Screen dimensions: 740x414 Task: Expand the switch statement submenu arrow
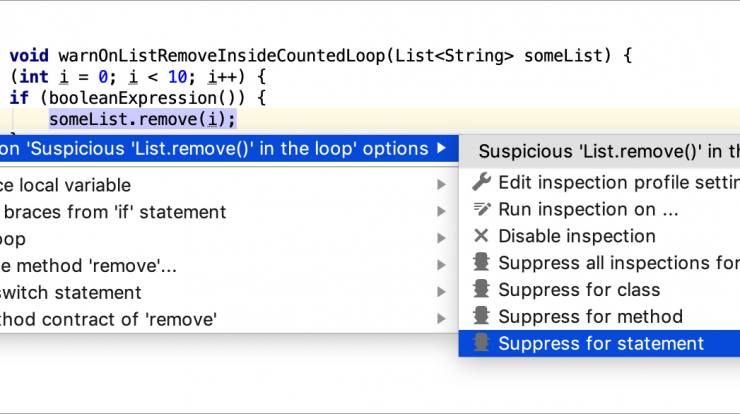441,292
